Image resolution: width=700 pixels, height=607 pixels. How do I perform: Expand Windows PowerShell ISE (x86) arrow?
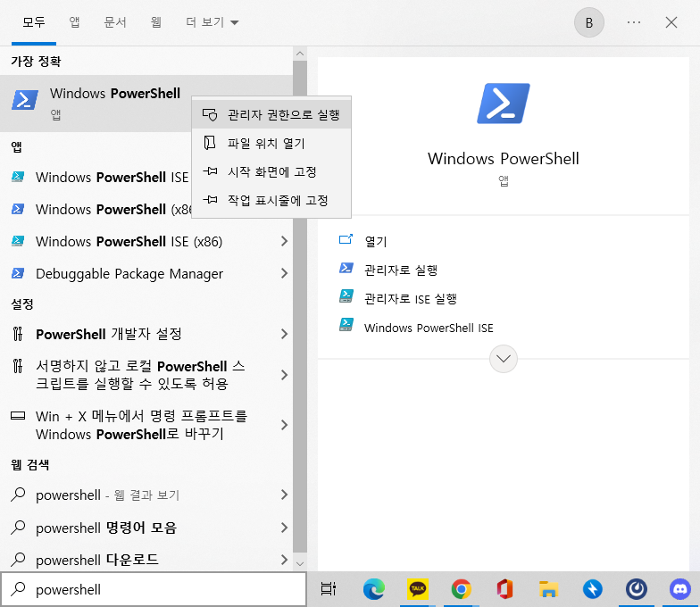284,241
